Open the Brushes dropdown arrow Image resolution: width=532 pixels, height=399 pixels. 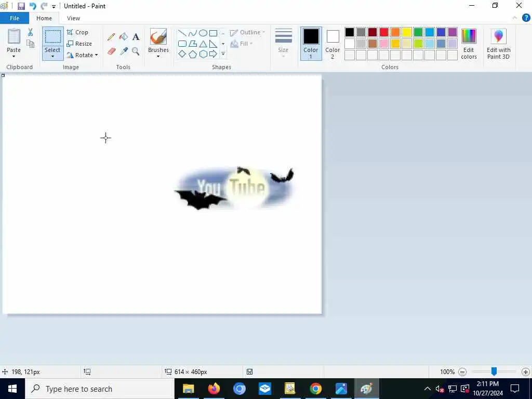point(158,56)
